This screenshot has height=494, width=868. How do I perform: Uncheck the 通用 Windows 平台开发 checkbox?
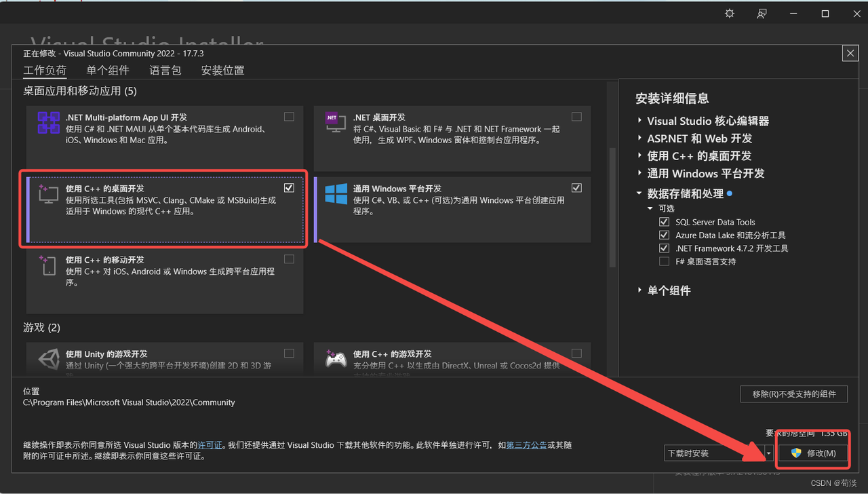576,188
